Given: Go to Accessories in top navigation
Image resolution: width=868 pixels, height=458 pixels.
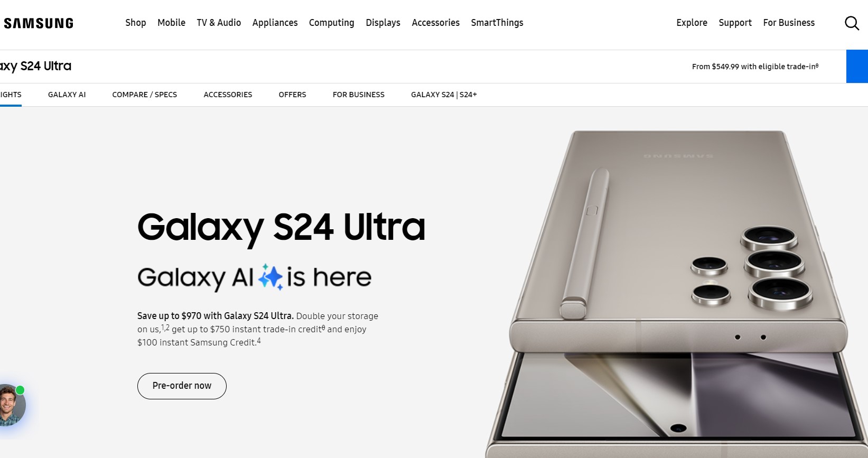Looking at the screenshot, I should pos(435,23).
